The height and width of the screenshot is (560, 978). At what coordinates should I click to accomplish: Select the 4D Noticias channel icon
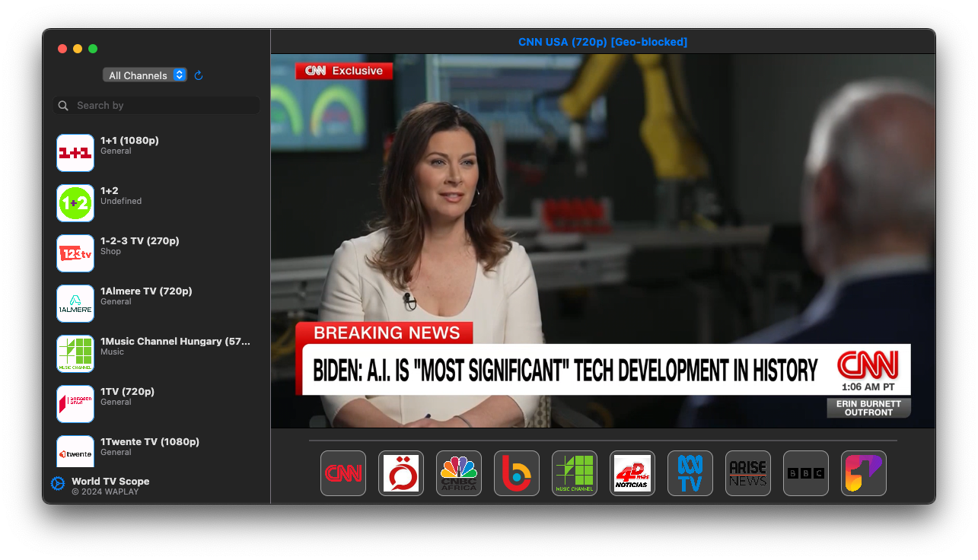click(632, 473)
